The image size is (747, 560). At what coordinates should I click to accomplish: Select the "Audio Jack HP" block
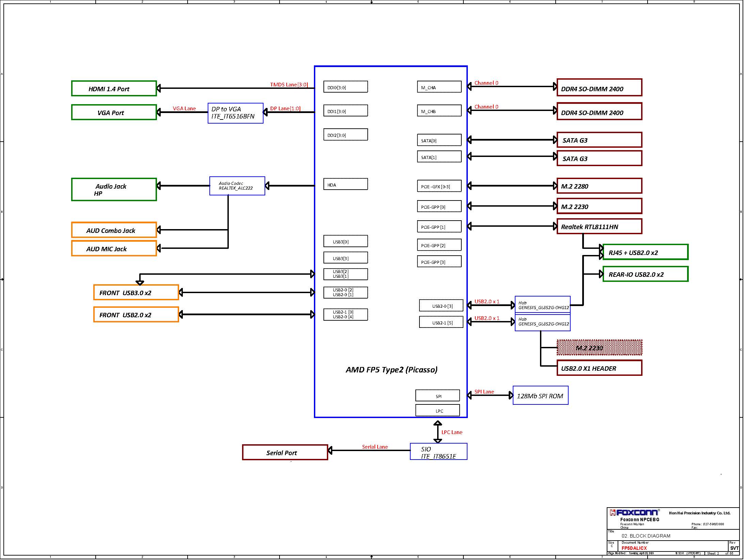pyautogui.click(x=114, y=190)
